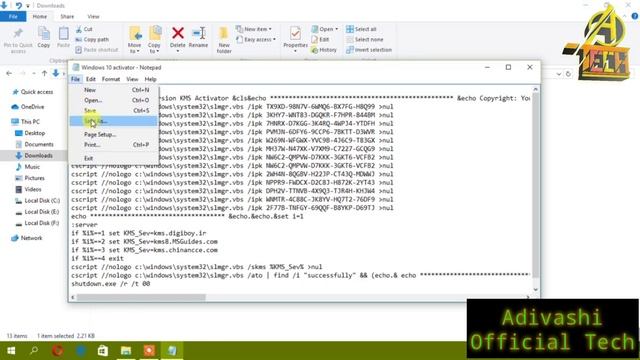Click Notepad horizontal scrollbar thumb

pyautogui.click(x=141, y=298)
